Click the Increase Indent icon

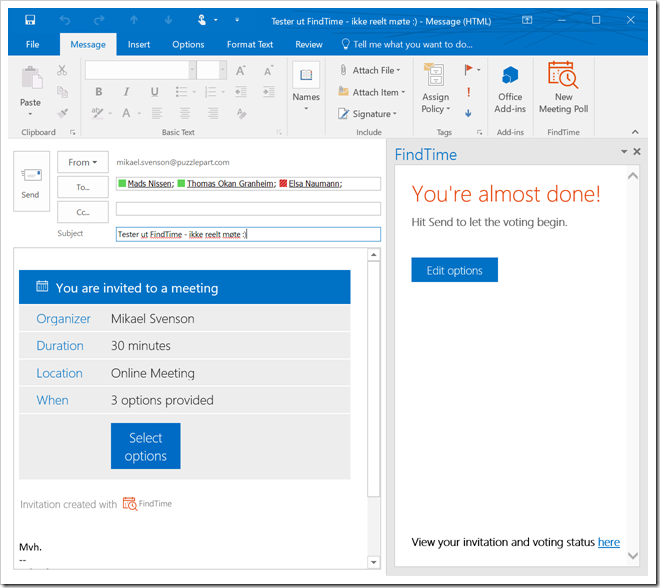(269, 91)
